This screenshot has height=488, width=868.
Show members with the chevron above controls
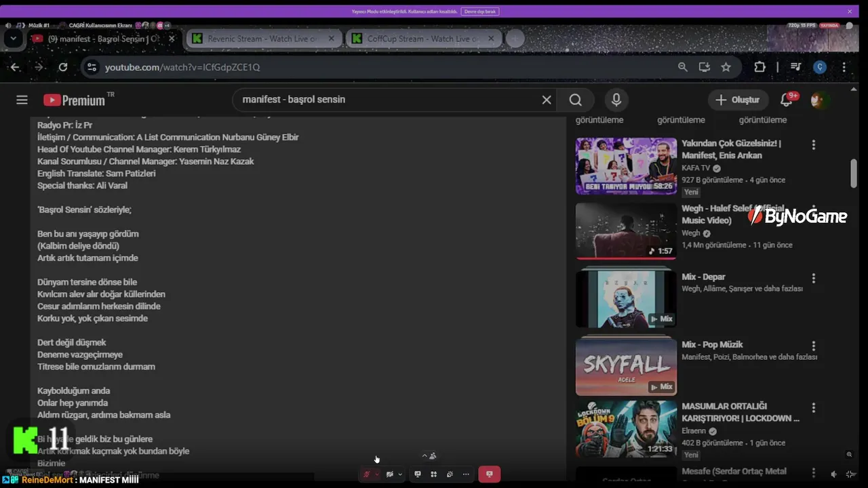[x=425, y=456]
